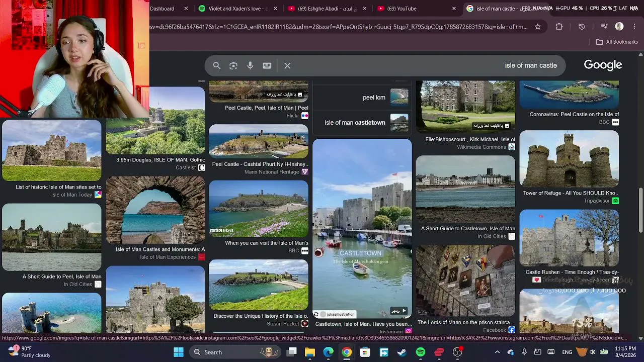644x362 pixels.
Task: Switch to the Eshghe Abadi YouTube tab
Action: coord(328,9)
